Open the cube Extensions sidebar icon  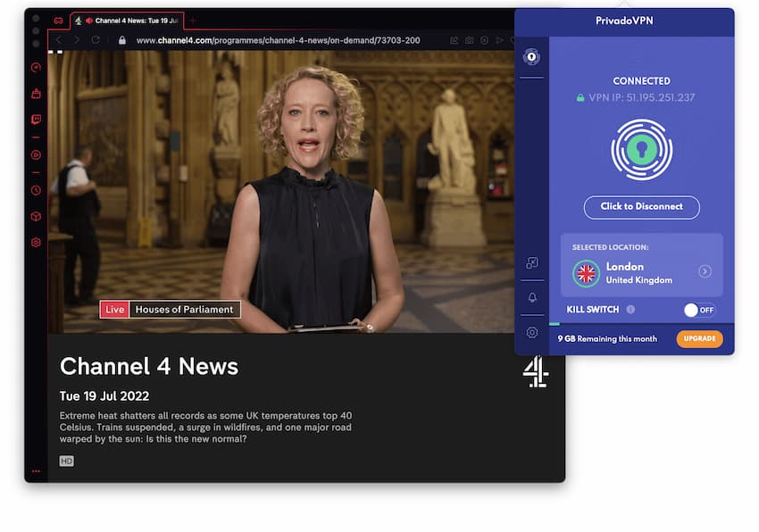37,216
